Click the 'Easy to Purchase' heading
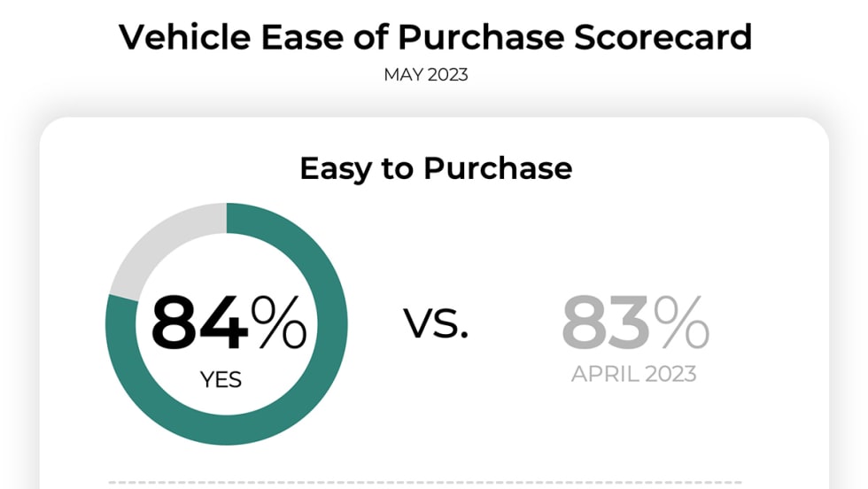 coord(435,168)
